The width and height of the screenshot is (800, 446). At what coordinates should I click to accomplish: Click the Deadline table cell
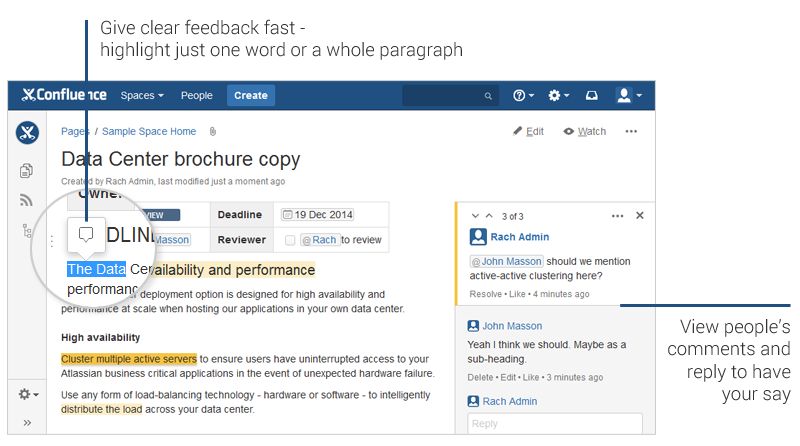click(x=242, y=215)
